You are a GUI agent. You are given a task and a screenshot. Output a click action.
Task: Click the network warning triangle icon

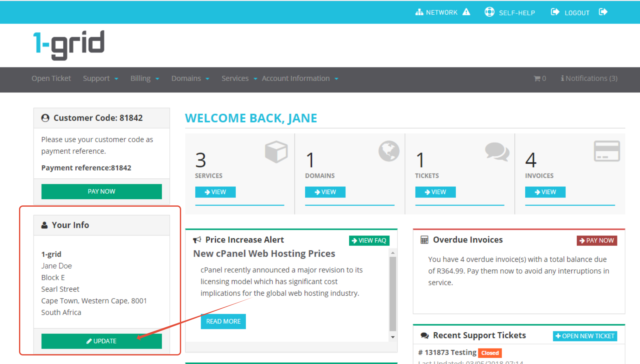point(466,12)
